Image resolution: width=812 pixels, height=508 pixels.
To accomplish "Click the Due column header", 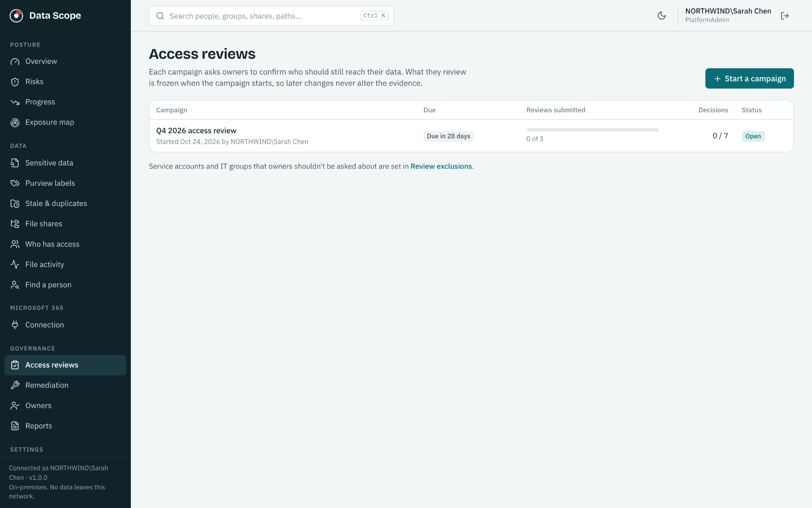I will (x=429, y=110).
